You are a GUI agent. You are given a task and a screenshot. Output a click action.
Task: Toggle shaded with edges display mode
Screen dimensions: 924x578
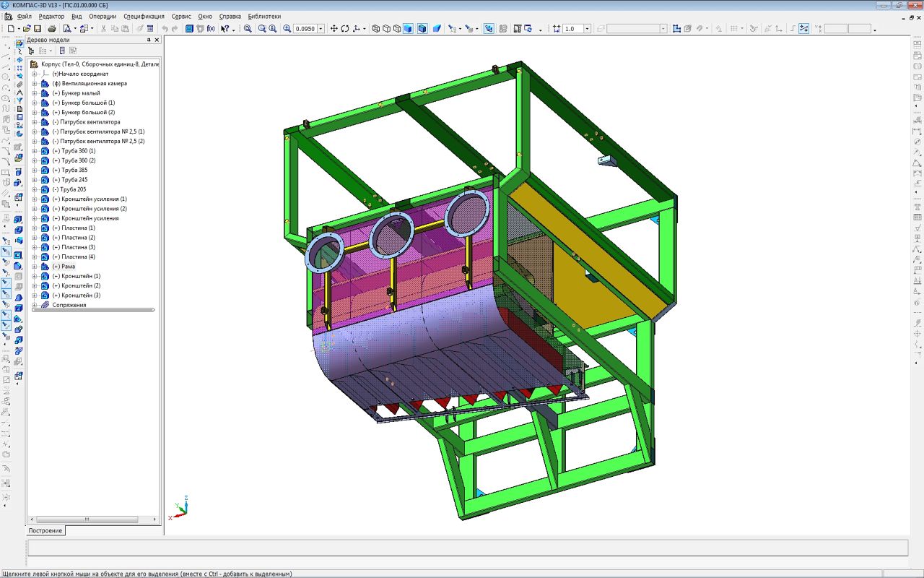pos(422,29)
